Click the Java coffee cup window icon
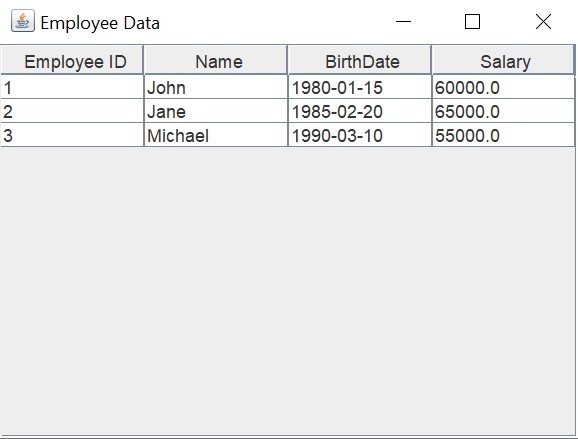The height and width of the screenshot is (439, 578). pyautogui.click(x=23, y=21)
